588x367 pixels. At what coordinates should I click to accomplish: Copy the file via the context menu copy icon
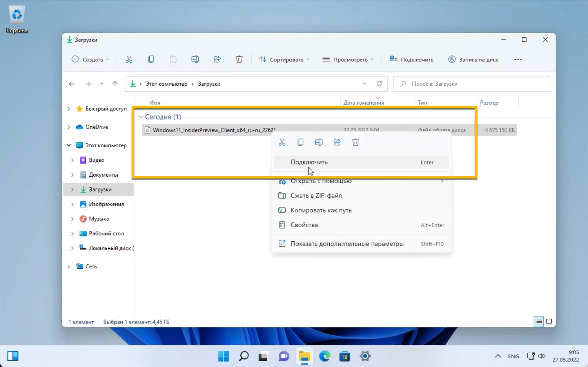click(x=300, y=142)
